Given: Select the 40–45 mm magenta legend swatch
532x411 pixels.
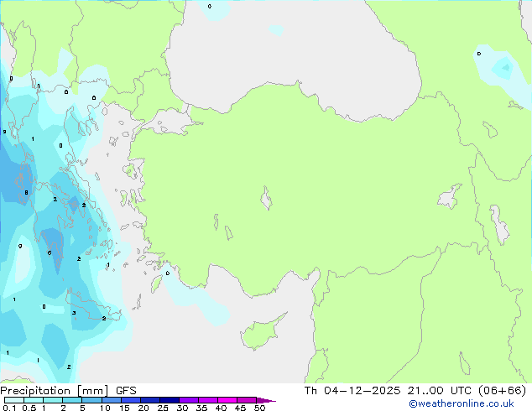Looking at the screenshot, I should [227, 400].
